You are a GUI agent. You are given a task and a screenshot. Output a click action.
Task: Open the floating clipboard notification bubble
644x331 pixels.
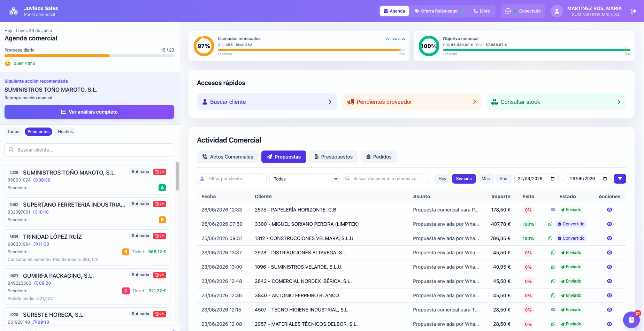[x=631, y=320]
